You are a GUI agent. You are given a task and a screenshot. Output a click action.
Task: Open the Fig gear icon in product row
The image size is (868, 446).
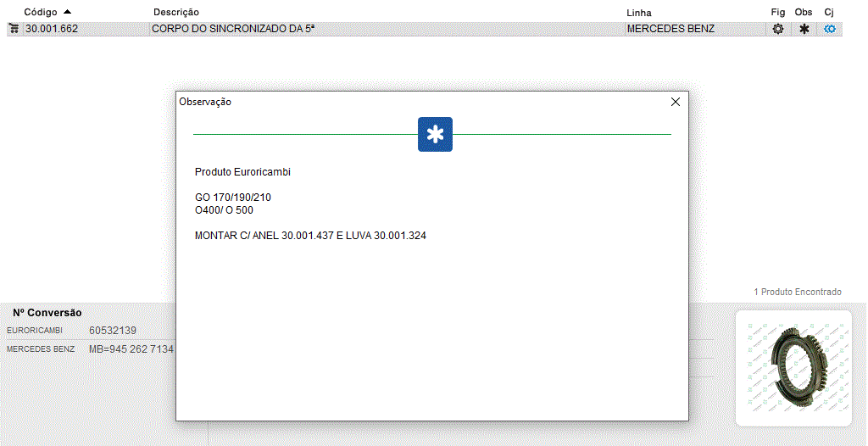(x=777, y=29)
